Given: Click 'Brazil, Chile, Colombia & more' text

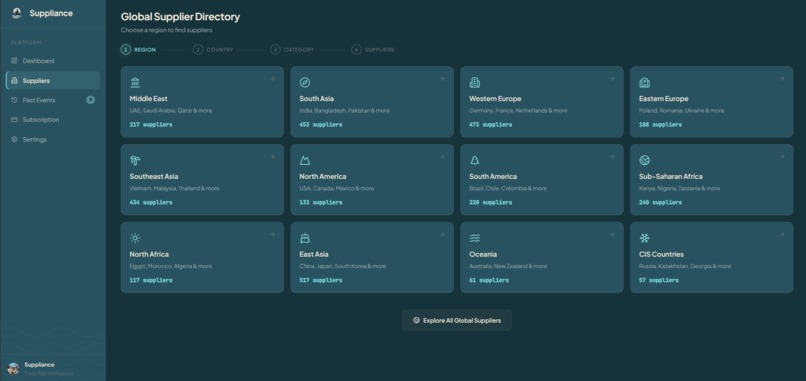Looking at the screenshot, I should click(x=508, y=189).
